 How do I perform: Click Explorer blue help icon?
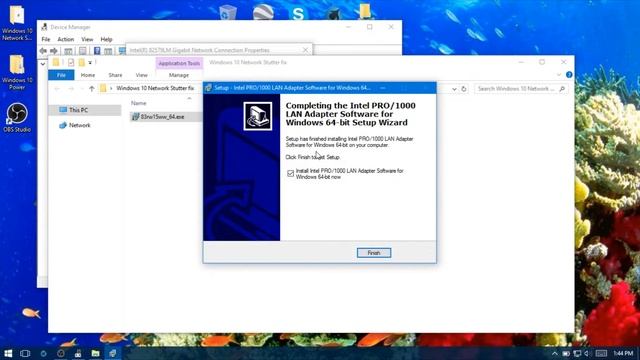pos(569,75)
